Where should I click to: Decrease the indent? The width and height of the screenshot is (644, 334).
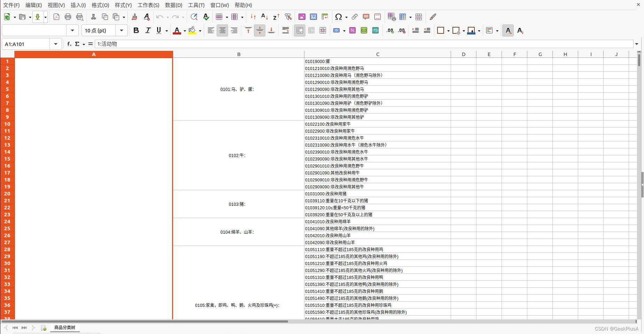427,31
